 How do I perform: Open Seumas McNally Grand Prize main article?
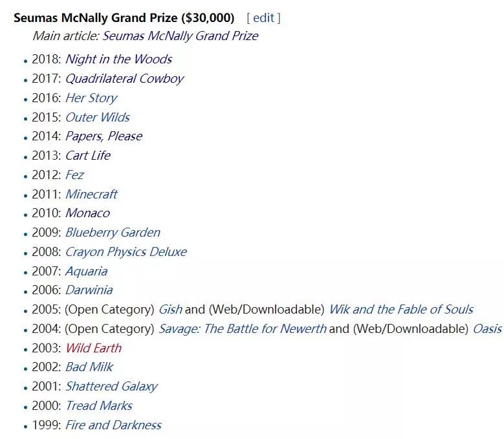click(x=181, y=36)
